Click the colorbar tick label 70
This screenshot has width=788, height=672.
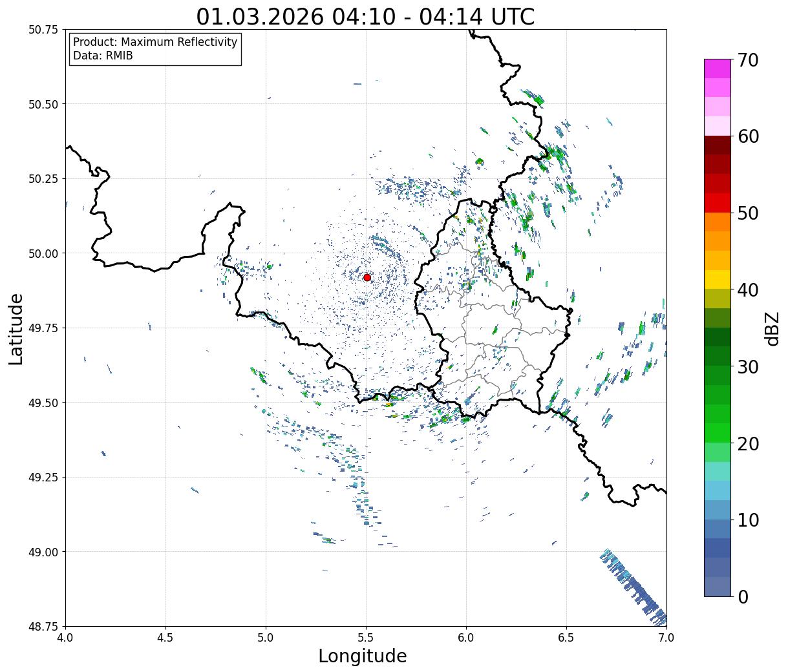749,60
